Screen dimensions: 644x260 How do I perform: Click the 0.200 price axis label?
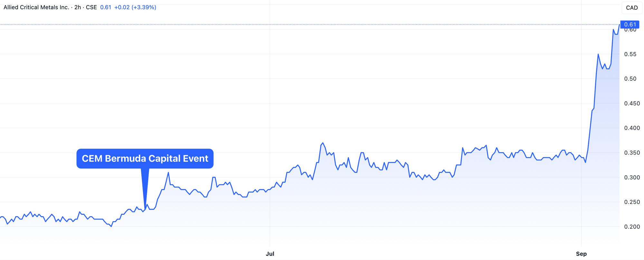632,227
